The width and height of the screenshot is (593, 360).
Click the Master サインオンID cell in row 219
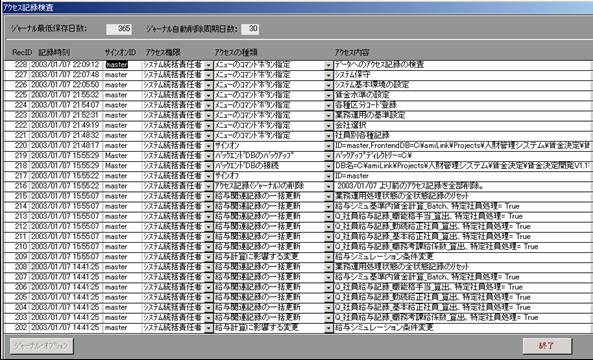(122, 156)
